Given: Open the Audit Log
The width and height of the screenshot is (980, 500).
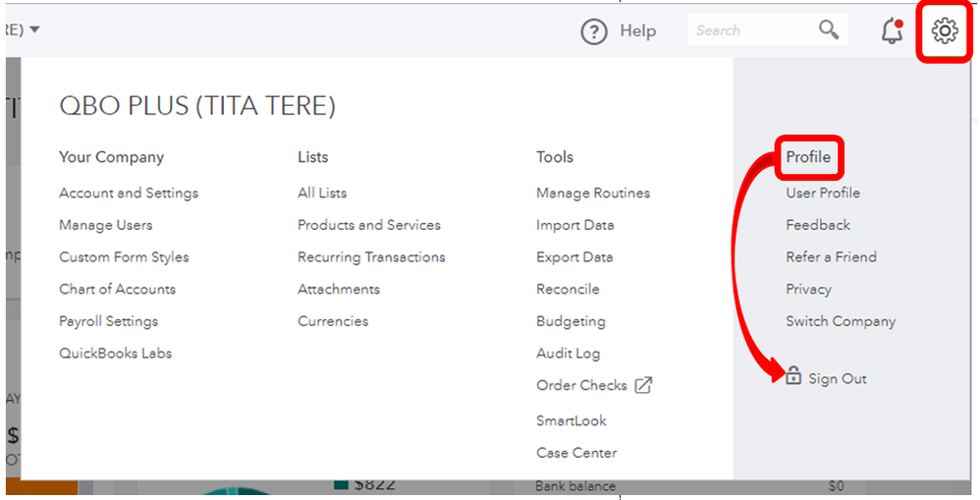Looking at the screenshot, I should [x=568, y=354].
